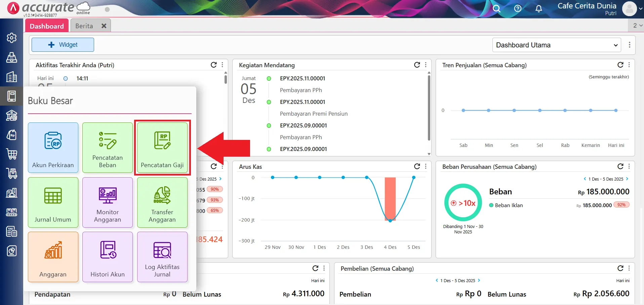Click the notification bell icon

538,9
